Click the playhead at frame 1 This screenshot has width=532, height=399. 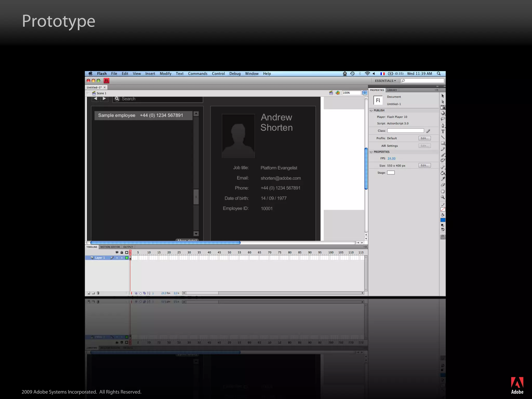[130, 252]
